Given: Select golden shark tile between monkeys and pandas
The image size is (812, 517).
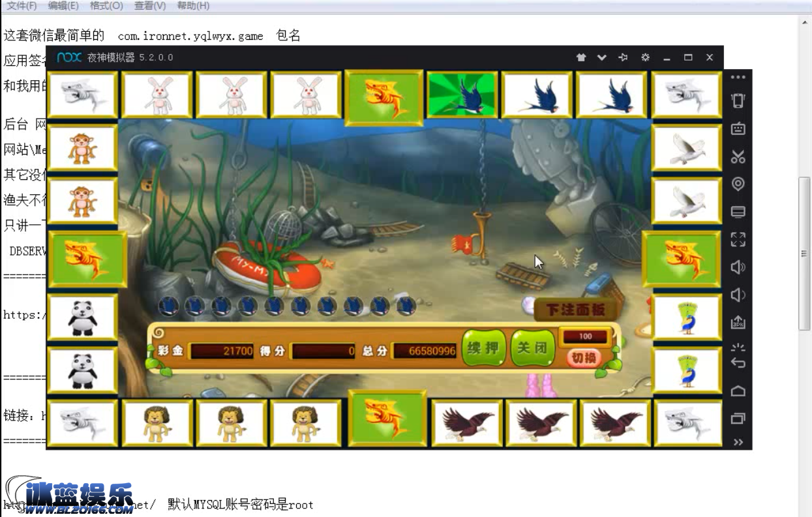Looking at the screenshot, I should pyautogui.click(x=87, y=259).
